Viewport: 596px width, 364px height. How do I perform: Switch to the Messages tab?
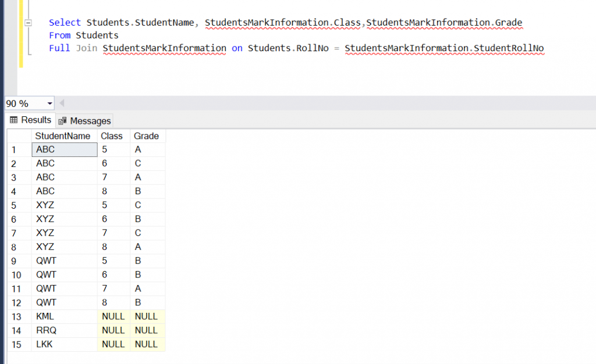(90, 120)
